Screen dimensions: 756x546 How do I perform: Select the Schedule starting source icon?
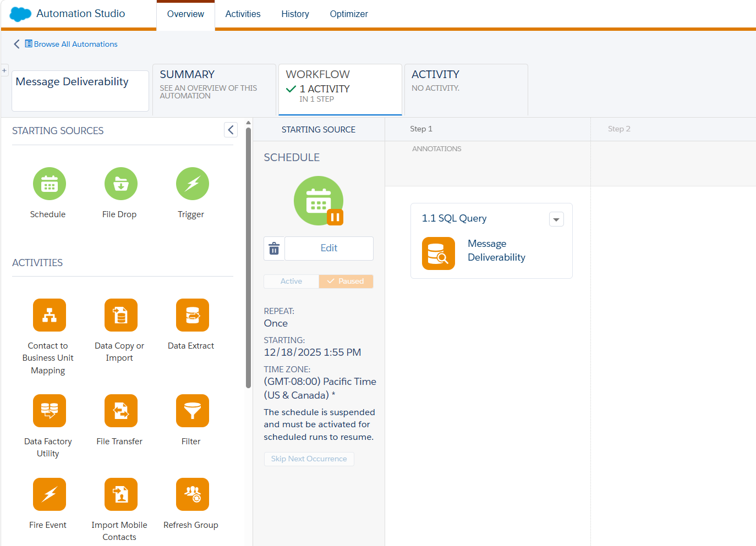49,184
